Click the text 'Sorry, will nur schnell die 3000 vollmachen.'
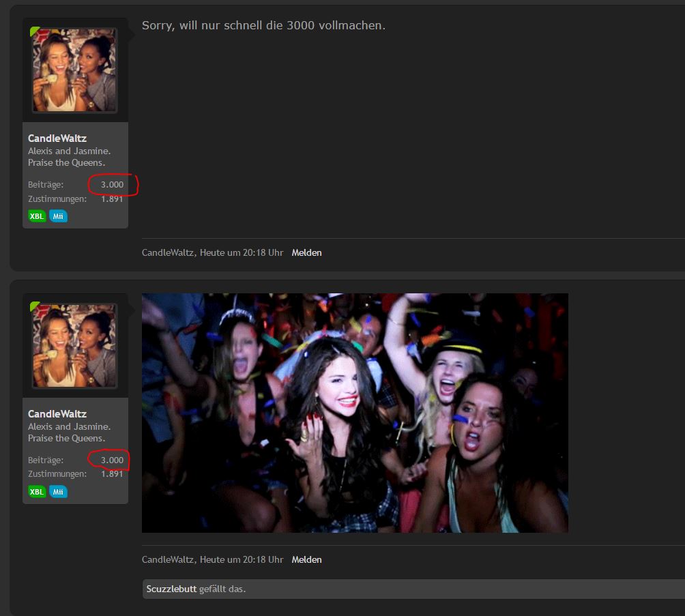 coord(264,25)
